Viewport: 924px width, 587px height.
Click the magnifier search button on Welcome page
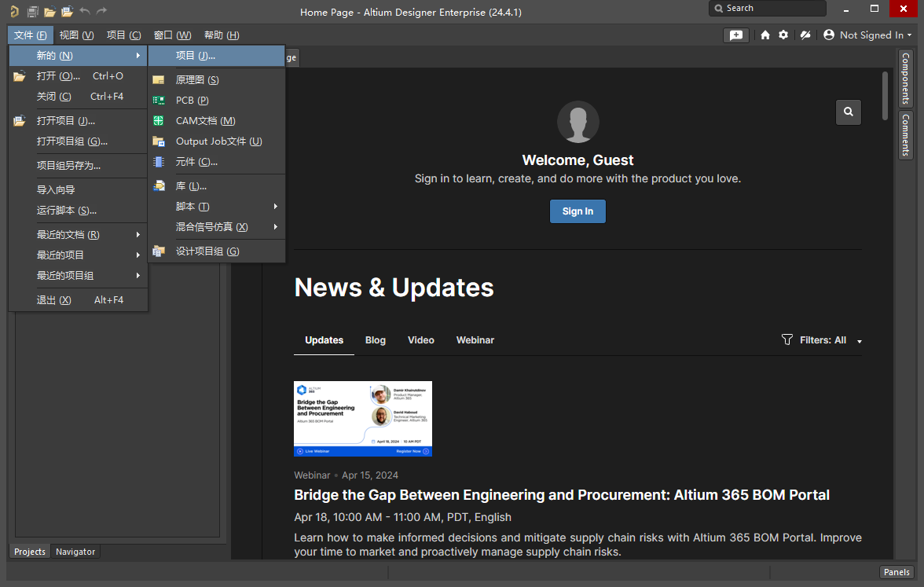tap(849, 112)
